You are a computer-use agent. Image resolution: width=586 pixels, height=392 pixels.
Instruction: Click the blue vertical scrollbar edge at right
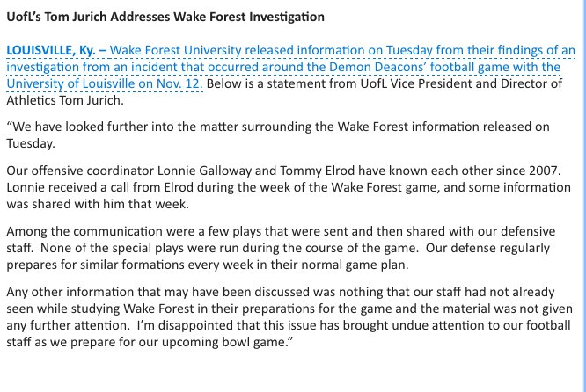(583, 196)
